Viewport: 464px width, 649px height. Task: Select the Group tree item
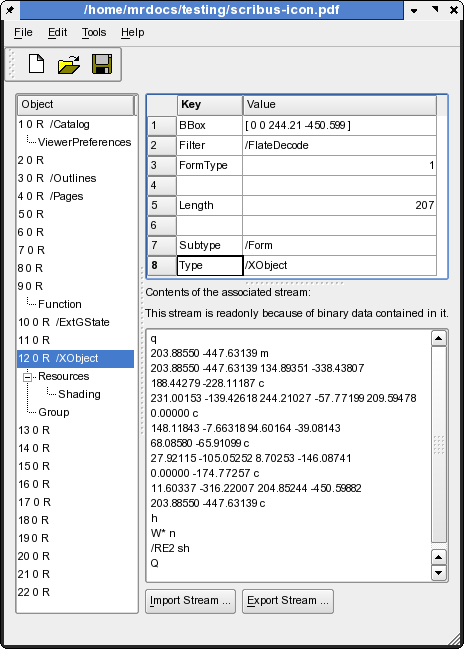pos(54,412)
